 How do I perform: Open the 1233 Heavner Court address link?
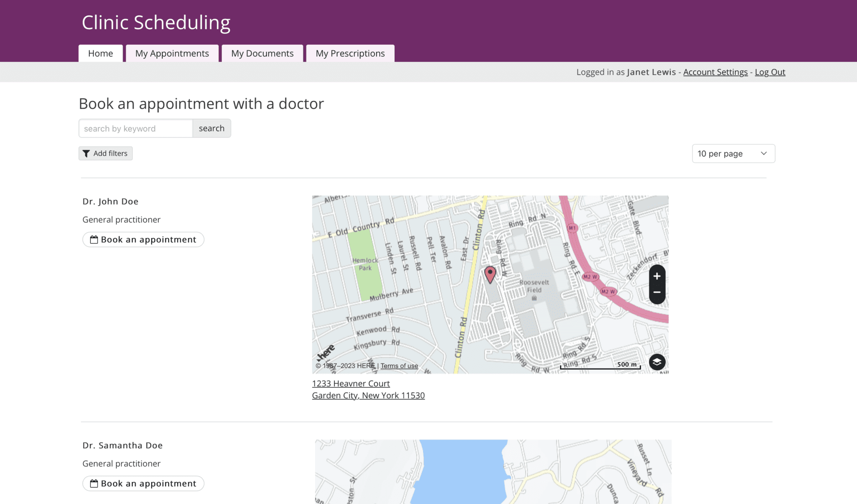point(351,383)
